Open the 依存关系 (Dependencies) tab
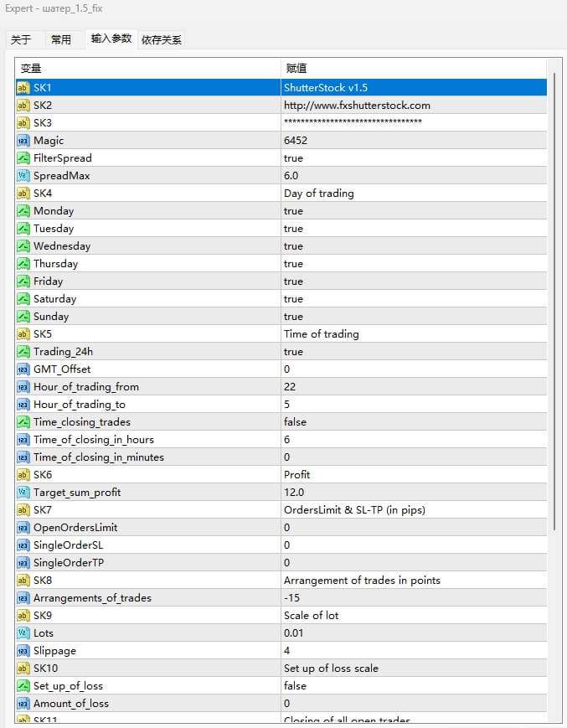 pos(162,40)
